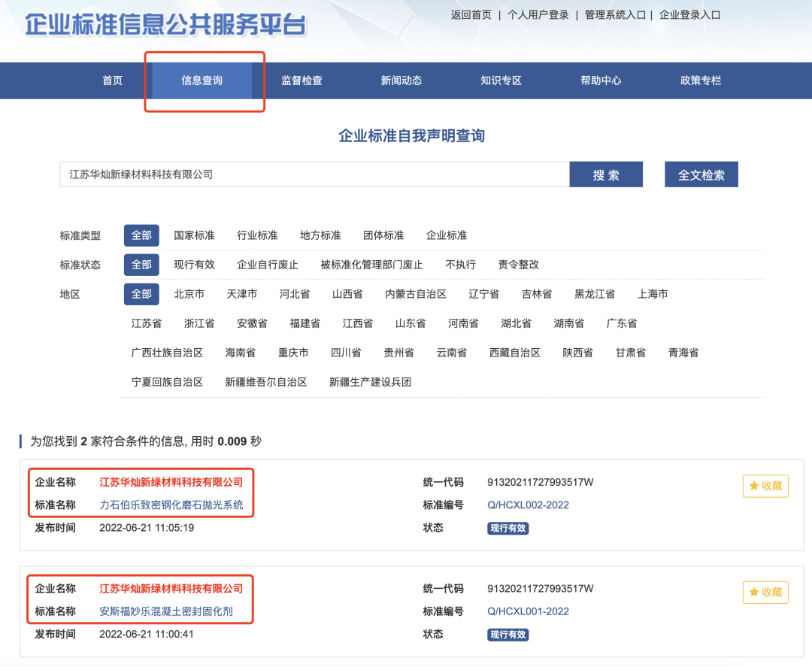This screenshot has height=667, width=812.
Task: Open 帮助中心 in the navigation bar
Action: 601,80
